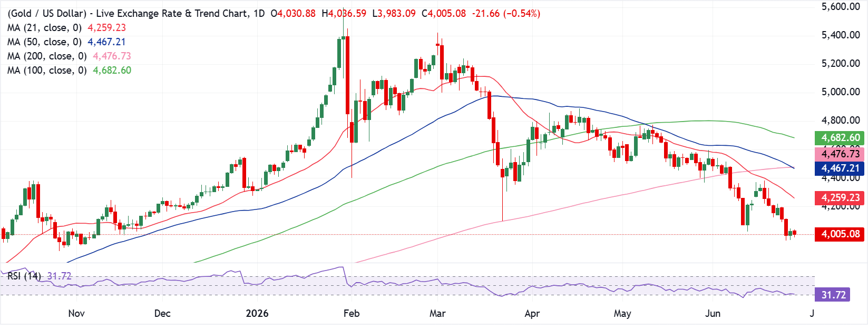Click the 4,467.21 MA 50 legend value
Viewport: 868px width, 330px height.
point(106,42)
